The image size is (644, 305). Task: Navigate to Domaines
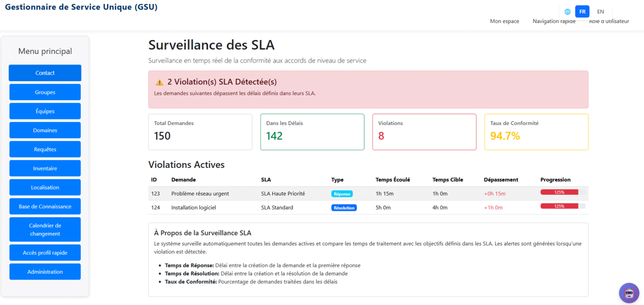45,130
